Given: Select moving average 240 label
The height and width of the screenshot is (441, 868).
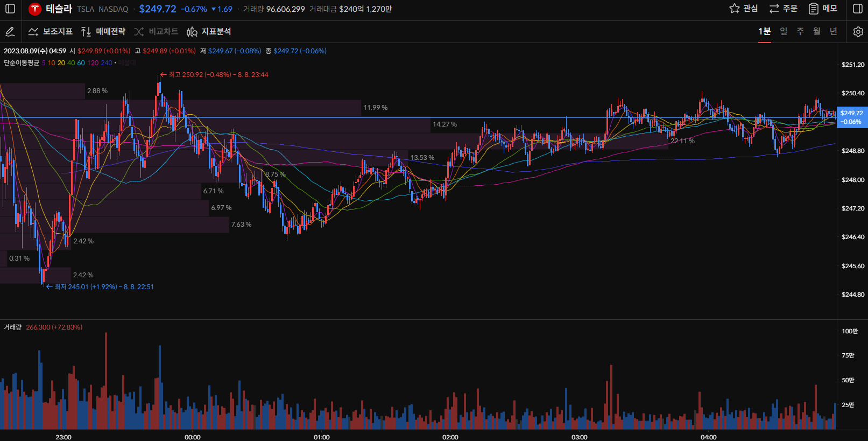Looking at the screenshot, I should point(107,63).
